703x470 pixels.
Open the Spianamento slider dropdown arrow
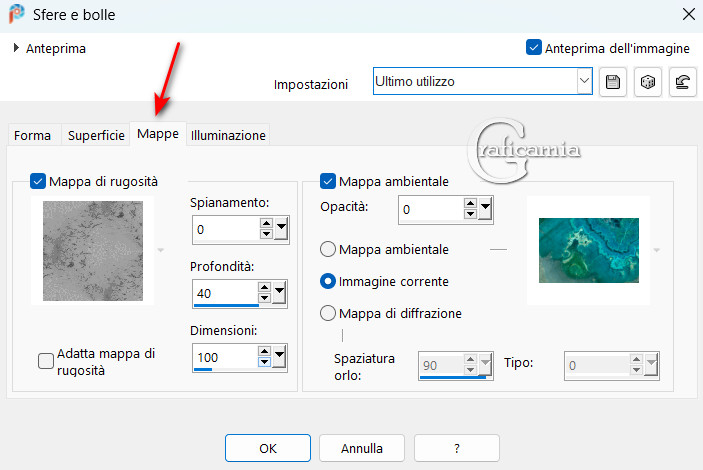tap(281, 229)
